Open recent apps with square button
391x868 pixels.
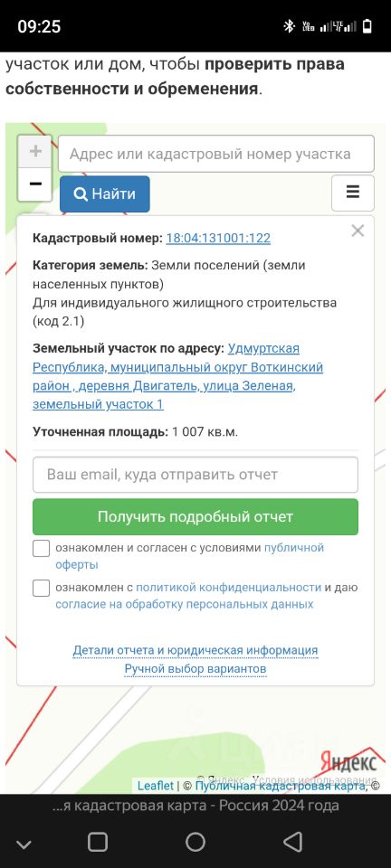pos(98,842)
